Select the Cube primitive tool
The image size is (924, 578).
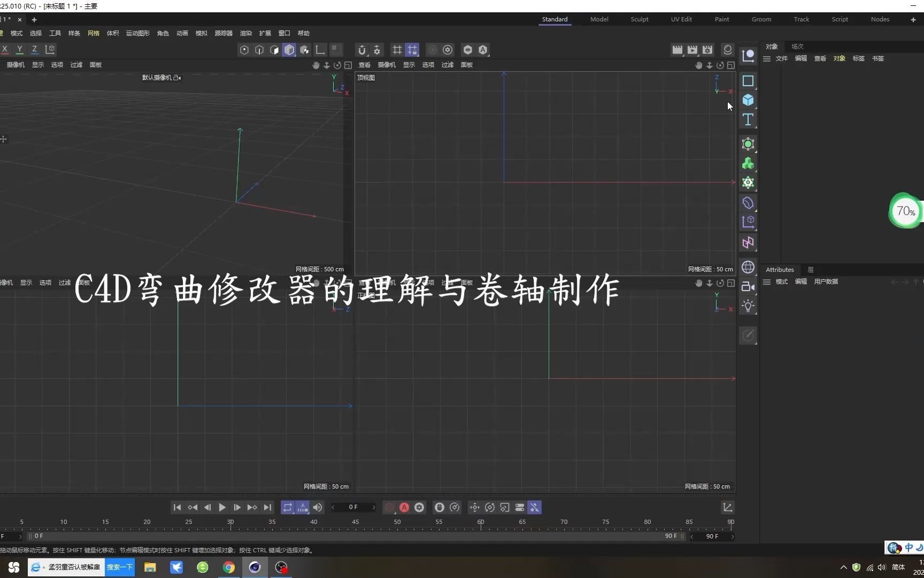click(x=748, y=100)
